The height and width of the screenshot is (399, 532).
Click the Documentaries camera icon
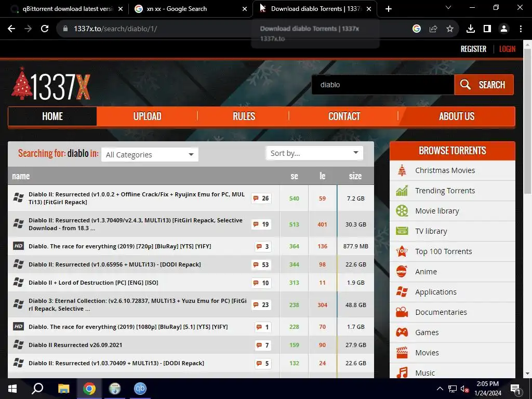402,312
